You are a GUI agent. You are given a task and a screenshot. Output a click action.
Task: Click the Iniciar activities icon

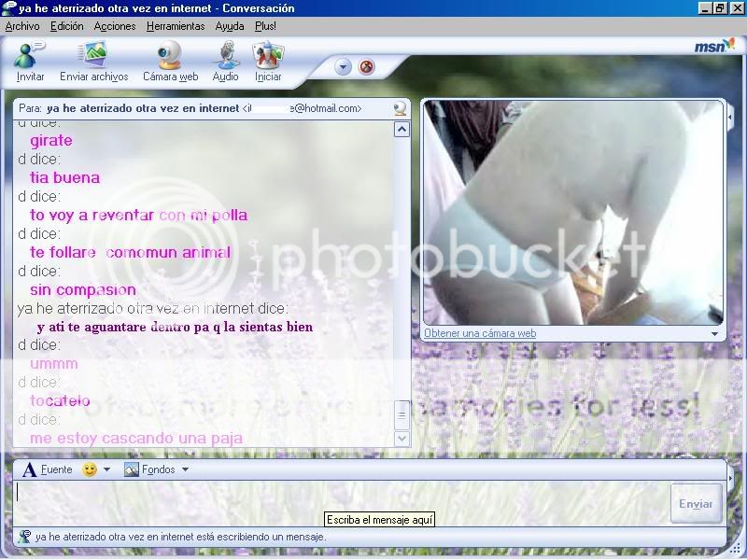click(x=267, y=61)
